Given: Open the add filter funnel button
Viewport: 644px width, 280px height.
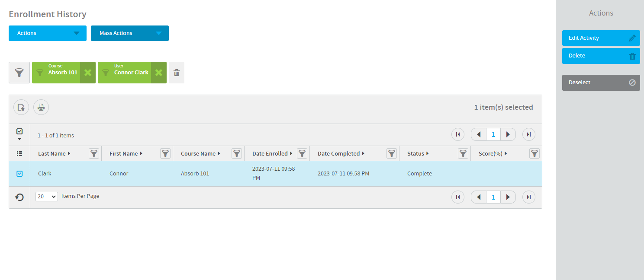Looking at the screenshot, I should click(19, 73).
